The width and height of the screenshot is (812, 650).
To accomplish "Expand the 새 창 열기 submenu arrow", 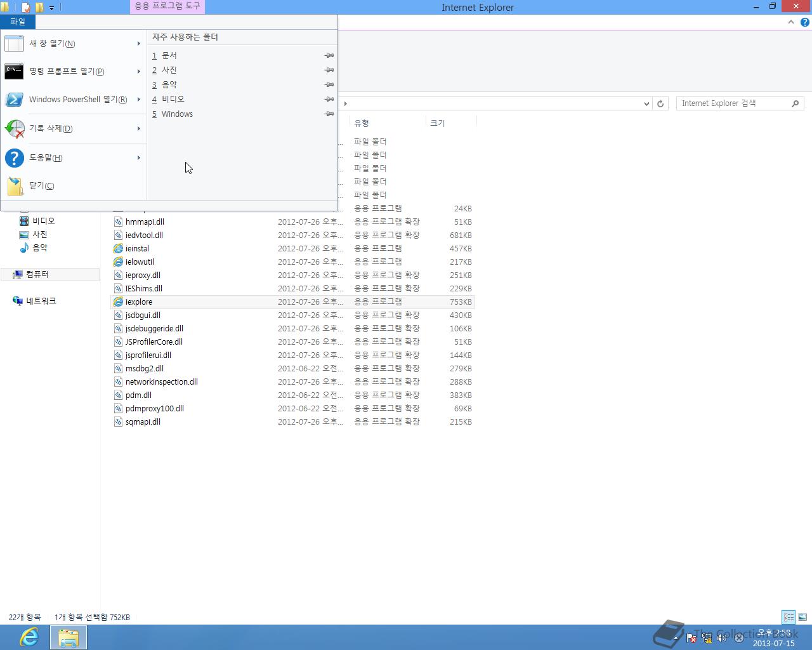I will pyautogui.click(x=138, y=44).
